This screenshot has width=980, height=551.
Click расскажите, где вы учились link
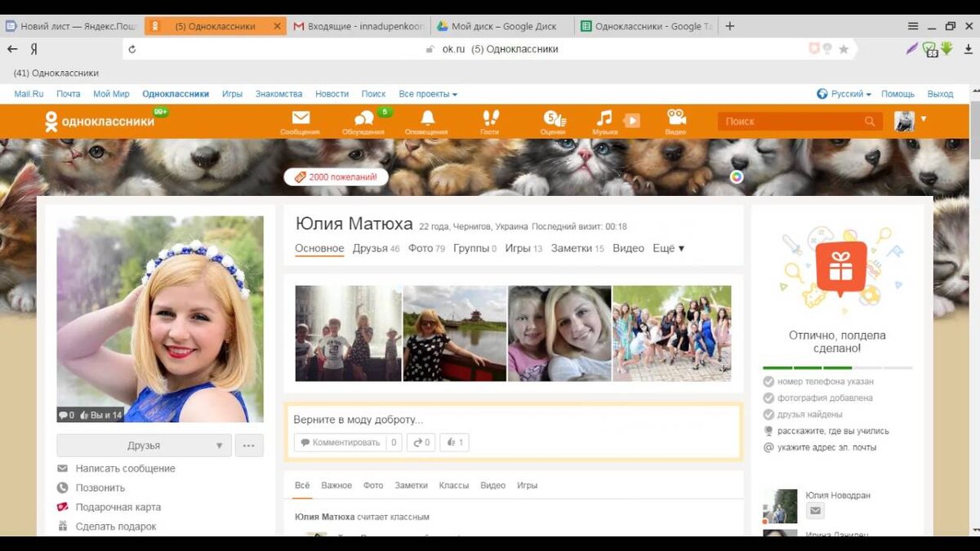coord(833,431)
